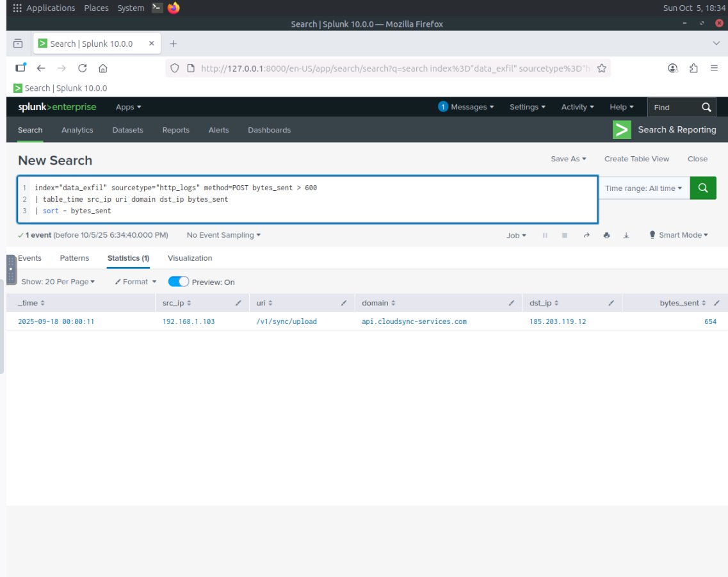Open Settings dropdown

point(528,107)
